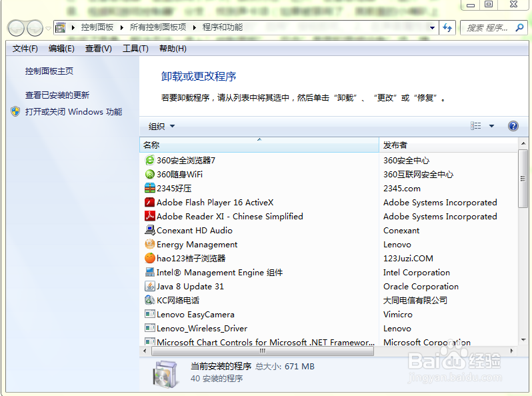Image resolution: width=532 pixels, height=396 pixels.
Task: Click 程序和功能 in the breadcrumb
Action: (x=223, y=27)
